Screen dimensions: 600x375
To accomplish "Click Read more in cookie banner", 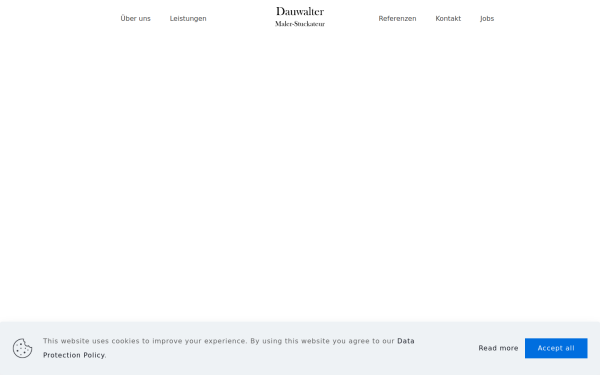I will [498, 348].
